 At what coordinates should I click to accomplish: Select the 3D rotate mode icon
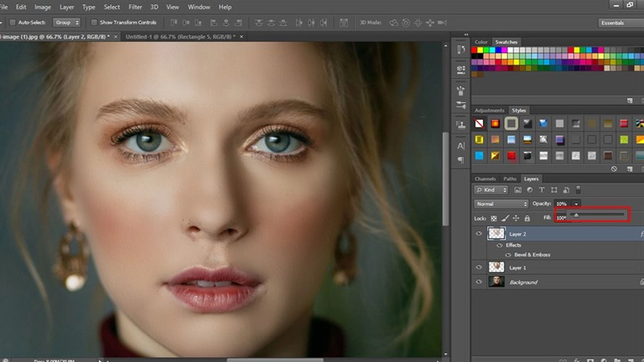click(394, 22)
